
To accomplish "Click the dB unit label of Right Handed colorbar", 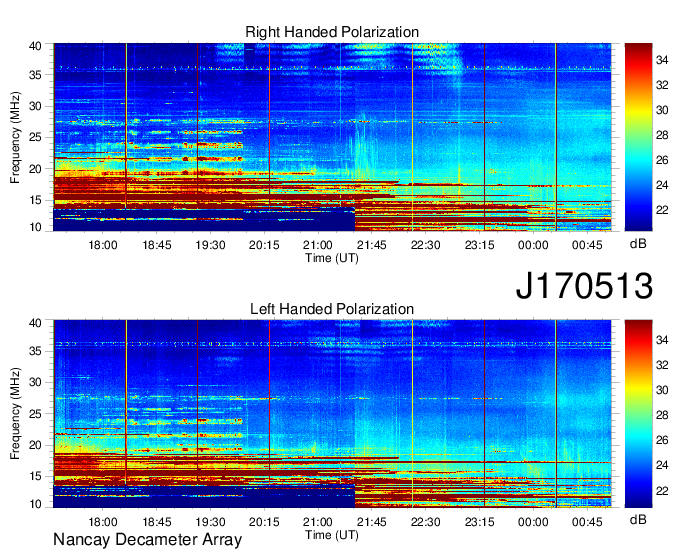I will coord(638,244).
